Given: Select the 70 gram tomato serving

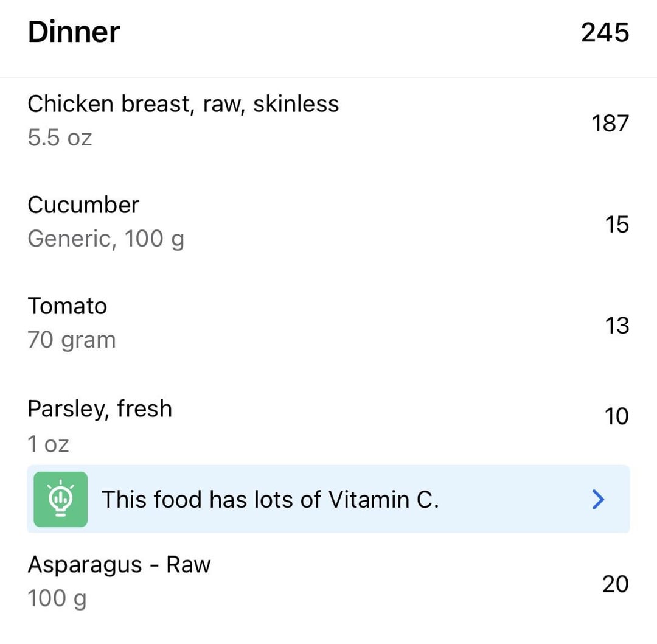Looking at the screenshot, I should 72,340.
